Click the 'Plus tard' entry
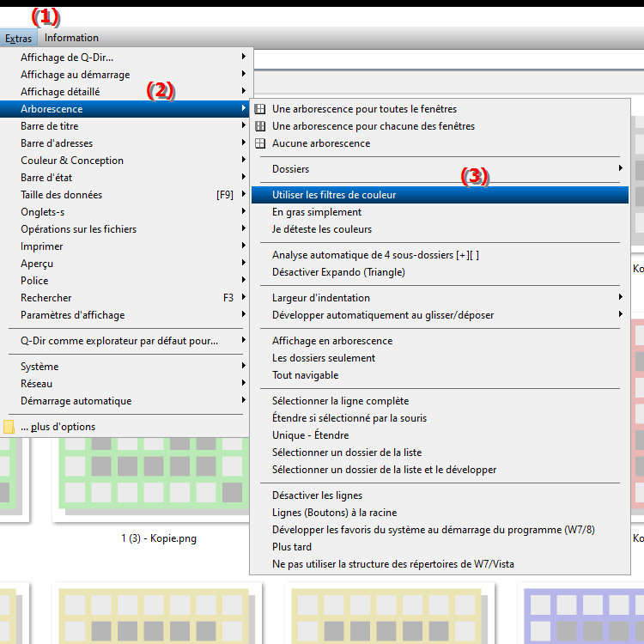644x644 pixels. tap(440, 547)
